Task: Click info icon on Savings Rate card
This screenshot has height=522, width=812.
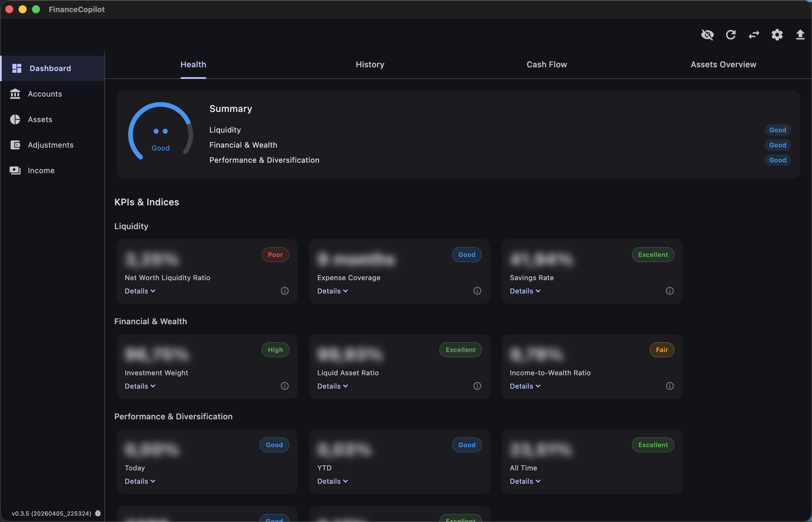Action: tap(670, 291)
